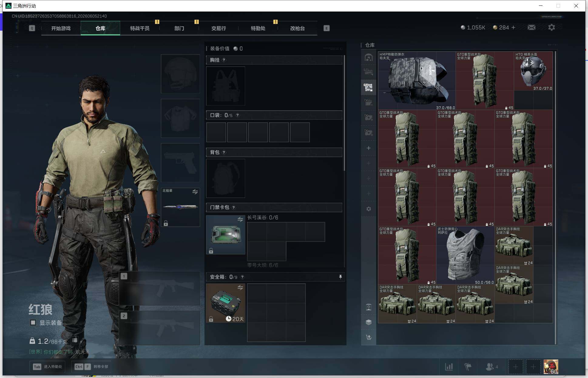Click the empty pistol equipment slot
Screen dimensions: 588x378
coord(180,162)
